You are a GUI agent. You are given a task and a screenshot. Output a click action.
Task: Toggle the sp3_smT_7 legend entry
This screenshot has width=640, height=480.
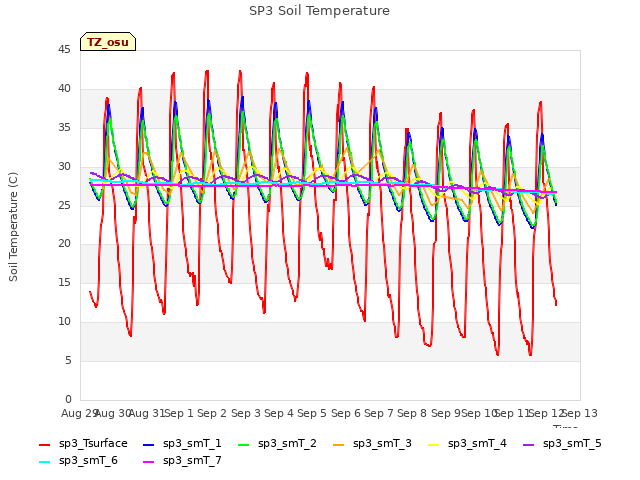tap(182, 461)
